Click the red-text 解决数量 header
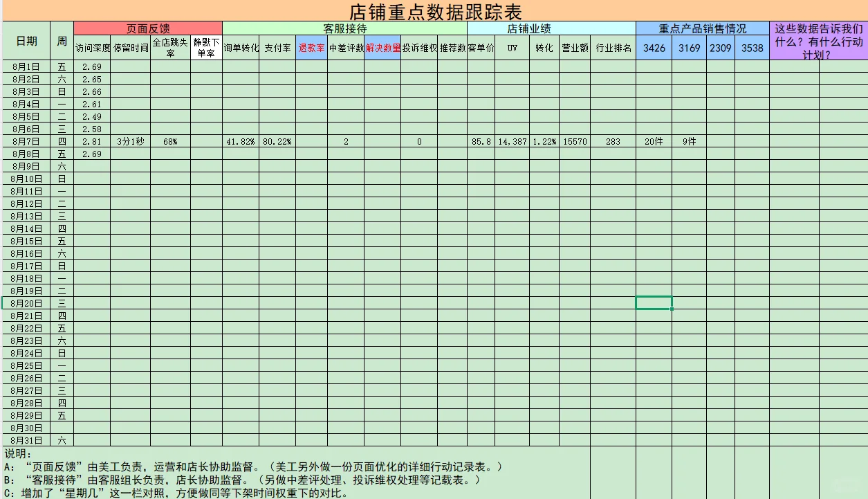This screenshot has width=868, height=499. click(x=382, y=48)
